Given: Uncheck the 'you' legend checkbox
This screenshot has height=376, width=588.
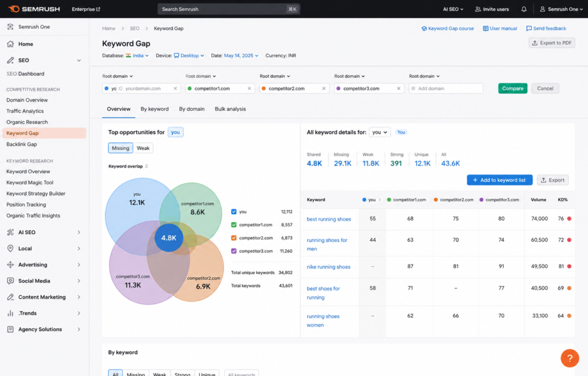Looking at the screenshot, I should (234, 212).
